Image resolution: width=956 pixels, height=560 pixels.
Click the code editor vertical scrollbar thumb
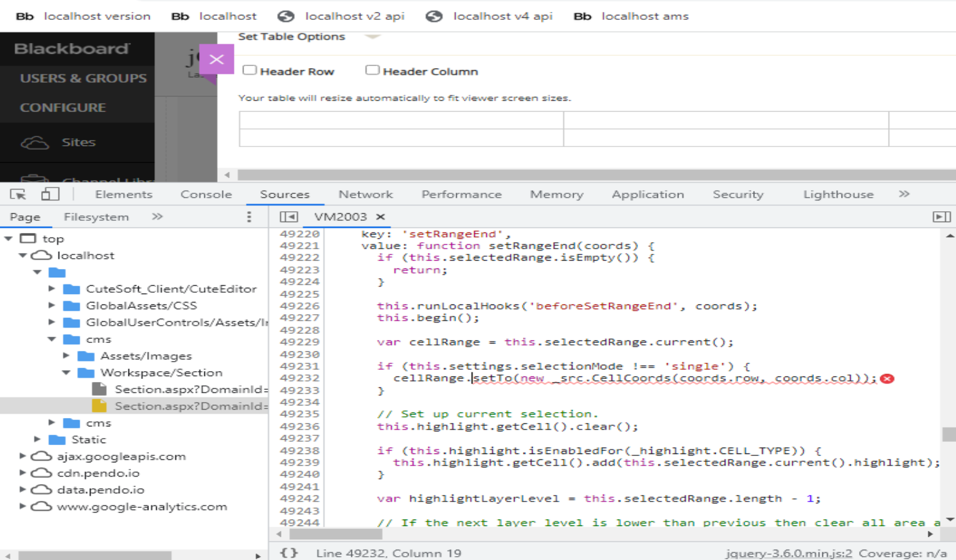click(949, 434)
